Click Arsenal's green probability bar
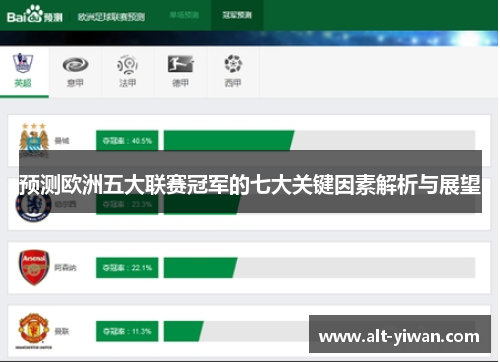 point(200,268)
